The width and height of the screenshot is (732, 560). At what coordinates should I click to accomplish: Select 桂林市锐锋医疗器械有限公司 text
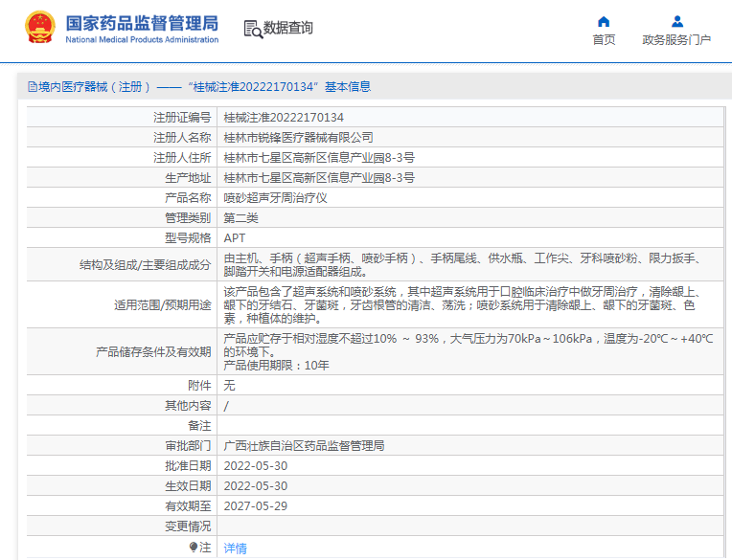(x=298, y=138)
